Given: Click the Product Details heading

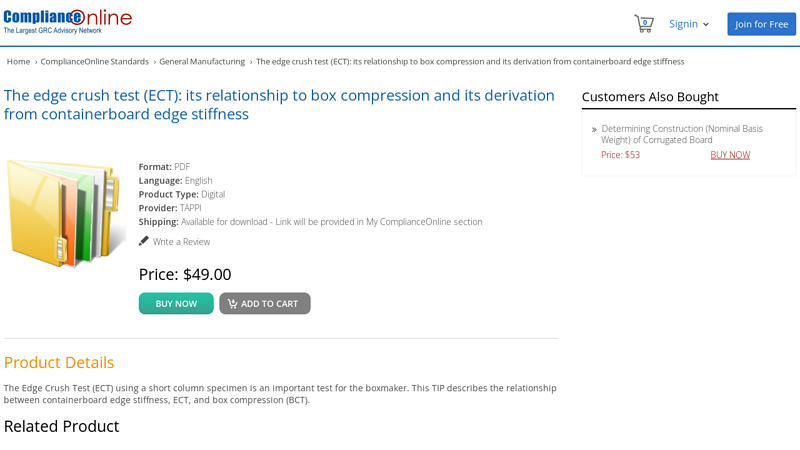Looking at the screenshot, I should click(x=59, y=362).
